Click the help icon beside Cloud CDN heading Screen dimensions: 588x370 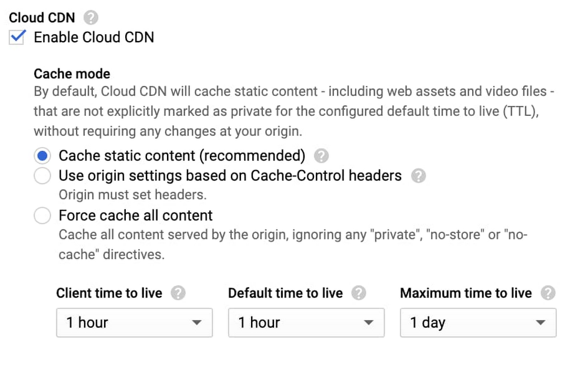tap(91, 18)
